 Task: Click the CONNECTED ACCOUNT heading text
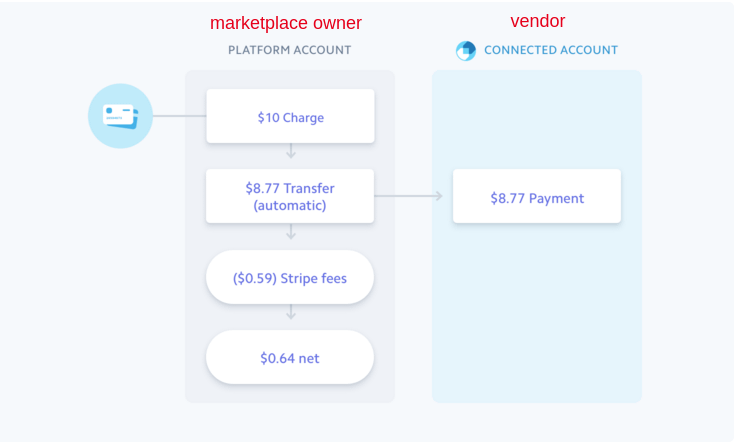click(x=550, y=50)
